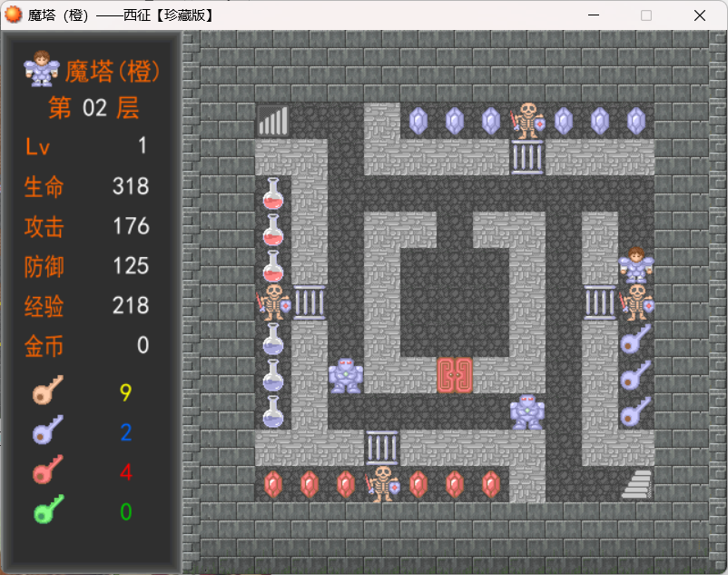
Task: Click the hero portrait in the status panel
Action: coord(42,69)
